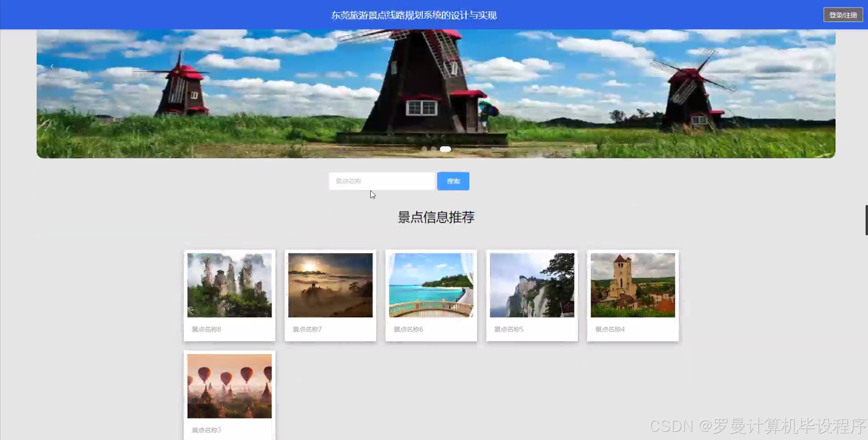Select the second carousel indicator dot
The height and width of the screenshot is (440, 868).
(433, 149)
